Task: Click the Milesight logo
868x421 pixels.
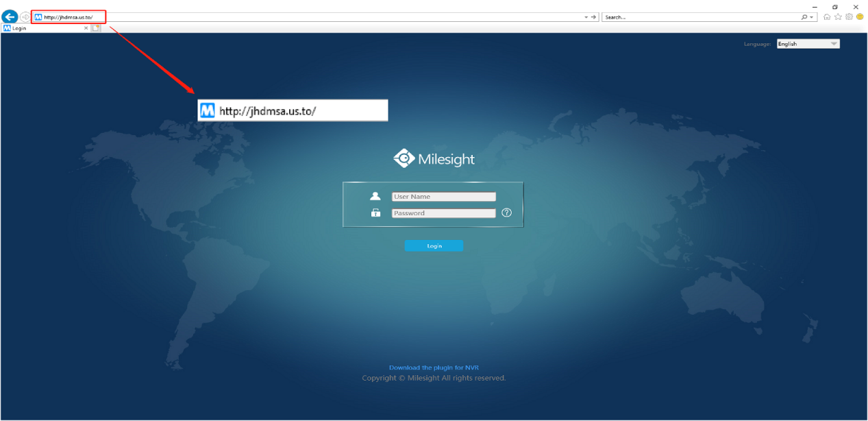Action: (x=434, y=159)
